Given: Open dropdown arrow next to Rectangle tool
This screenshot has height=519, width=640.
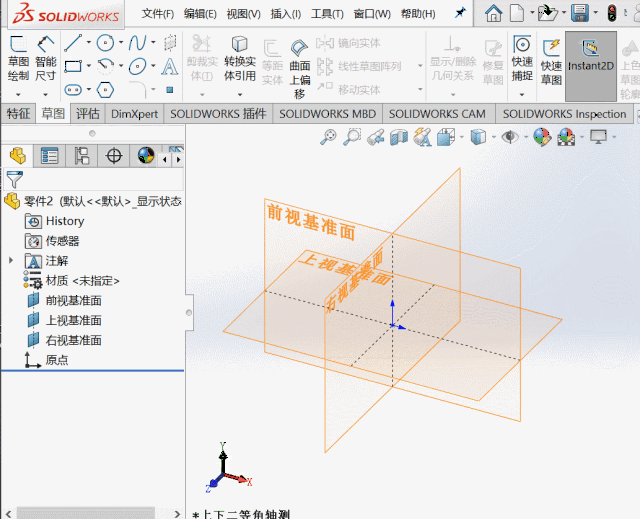Looking at the screenshot, I should [x=89, y=66].
